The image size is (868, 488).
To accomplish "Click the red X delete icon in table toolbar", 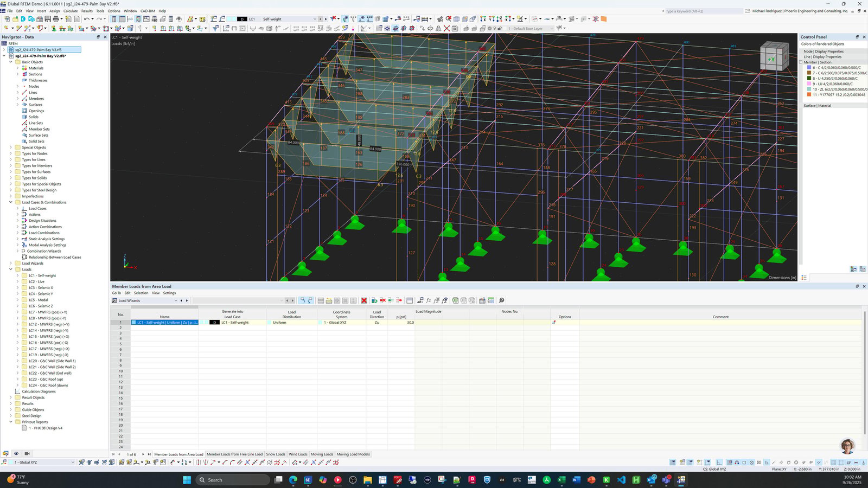I will tap(364, 300).
